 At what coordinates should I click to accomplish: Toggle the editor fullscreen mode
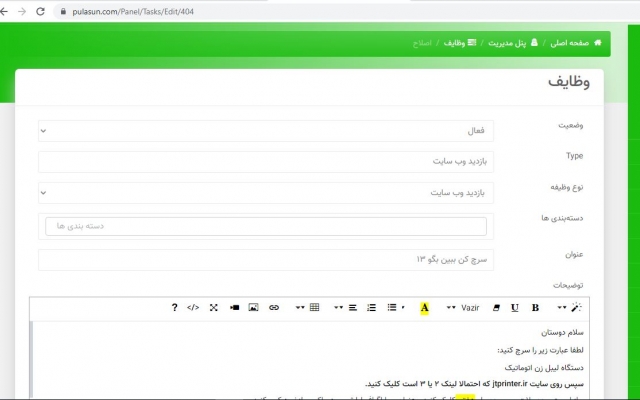213,307
